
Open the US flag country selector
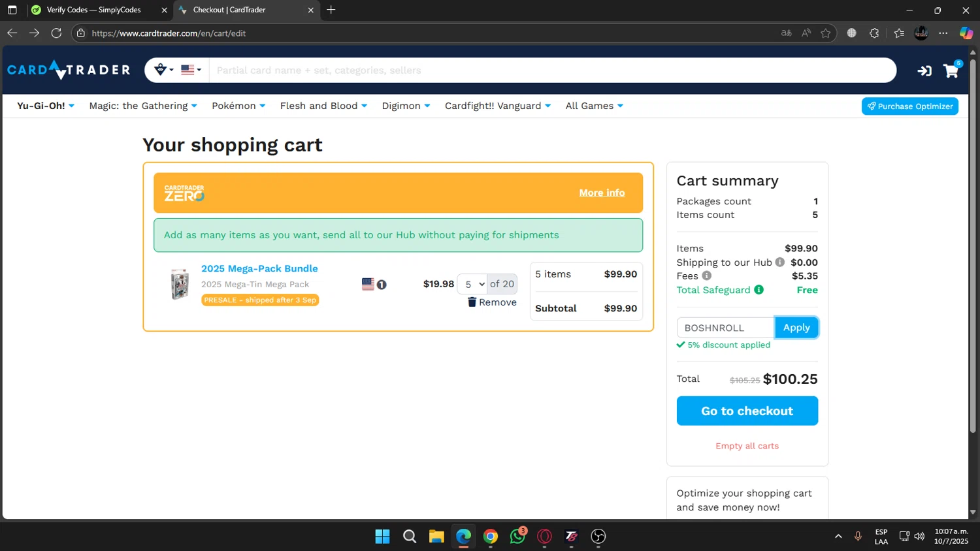pos(191,70)
